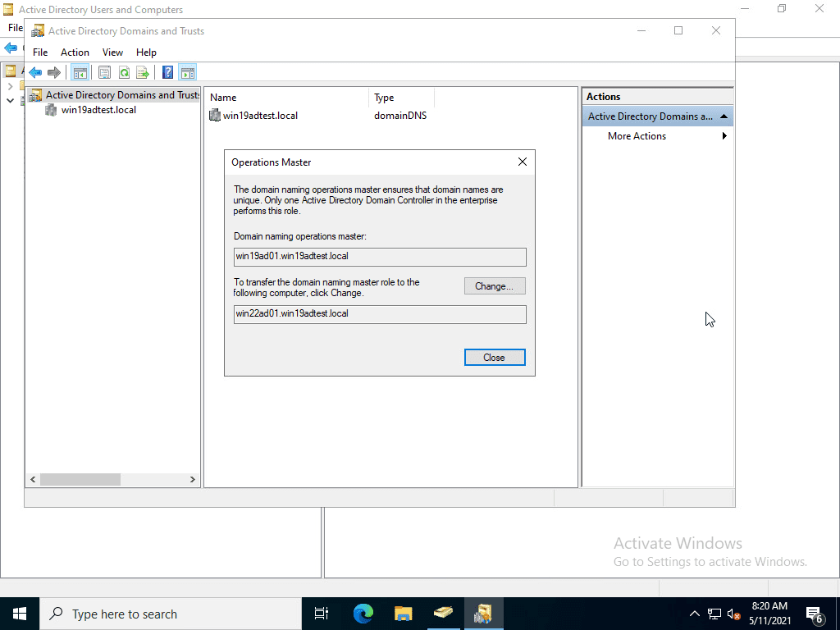Image resolution: width=840 pixels, height=630 pixels.
Task: Toggle the Action pane visibility
Action: tap(187, 72)
